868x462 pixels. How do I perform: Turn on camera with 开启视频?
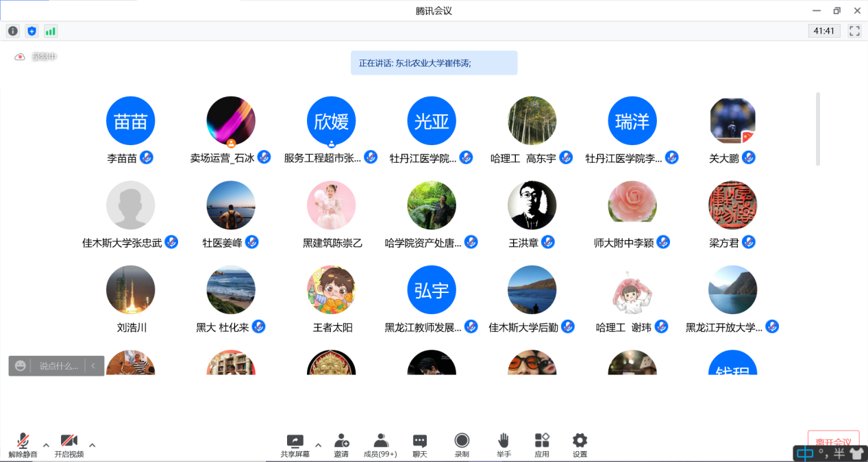(69, 445)
